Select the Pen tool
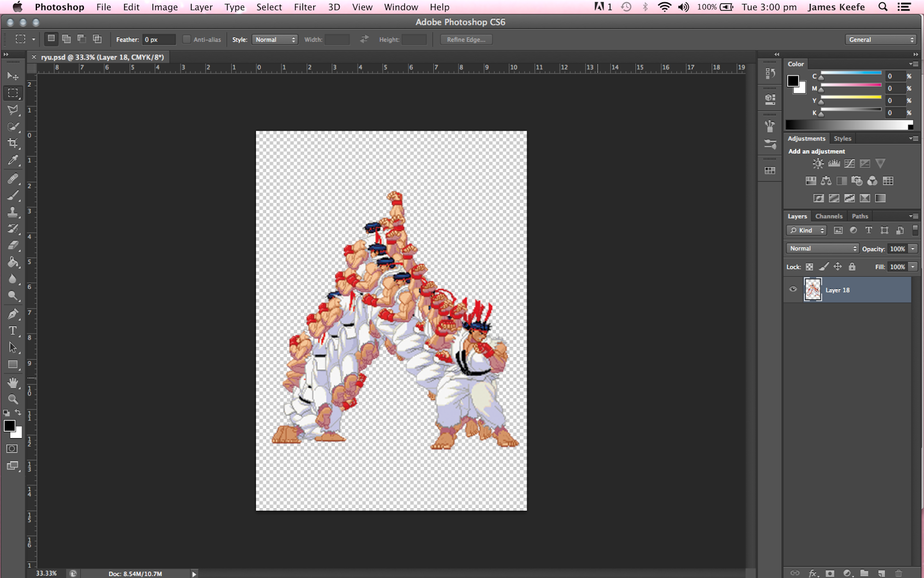924x578 pixels. (x=13, y=314)
